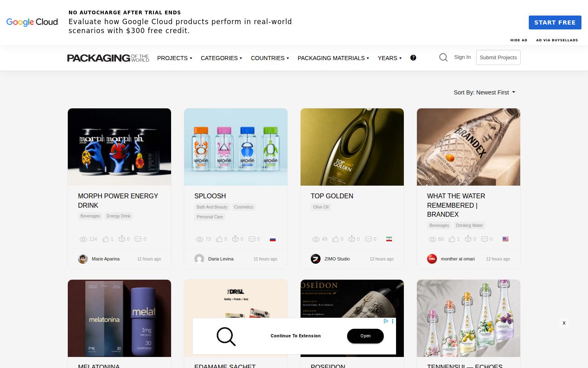Click Marie Aparina's avatar
This screenshot has height=368, width=588.
tap(83, 259)
